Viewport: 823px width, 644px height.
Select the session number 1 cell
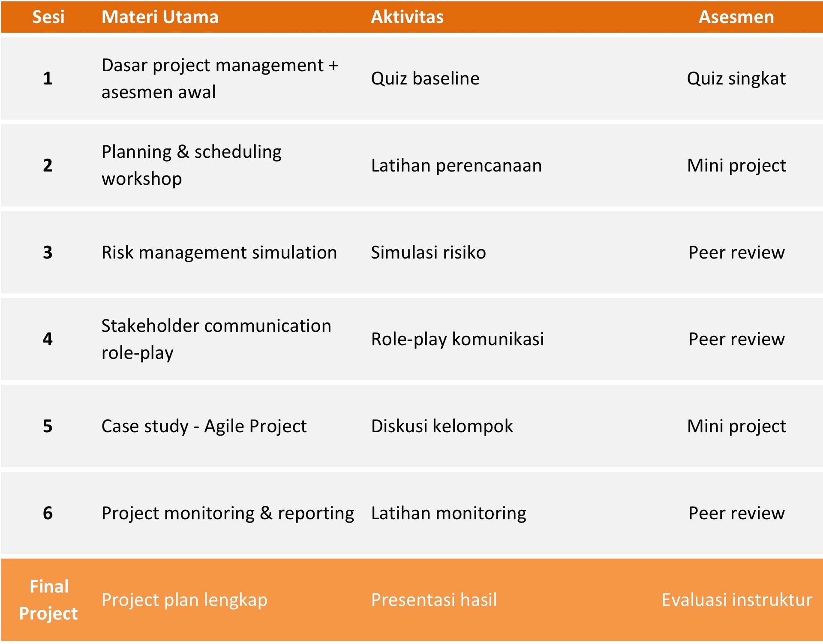(x=48, y=78)
